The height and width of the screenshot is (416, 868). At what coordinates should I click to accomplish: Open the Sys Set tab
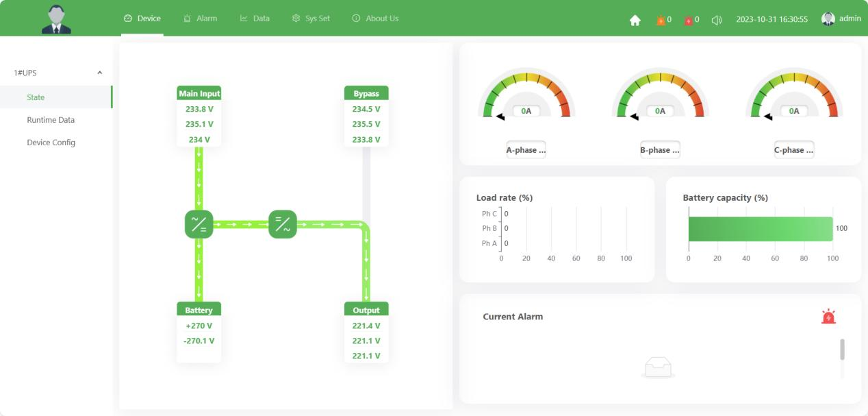tap(311, 19)
